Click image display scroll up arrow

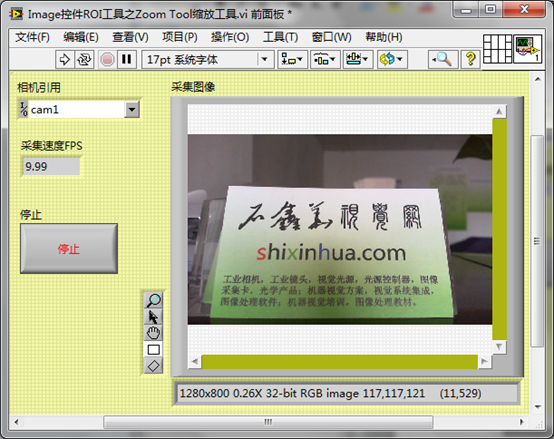(x=499, y=112)
